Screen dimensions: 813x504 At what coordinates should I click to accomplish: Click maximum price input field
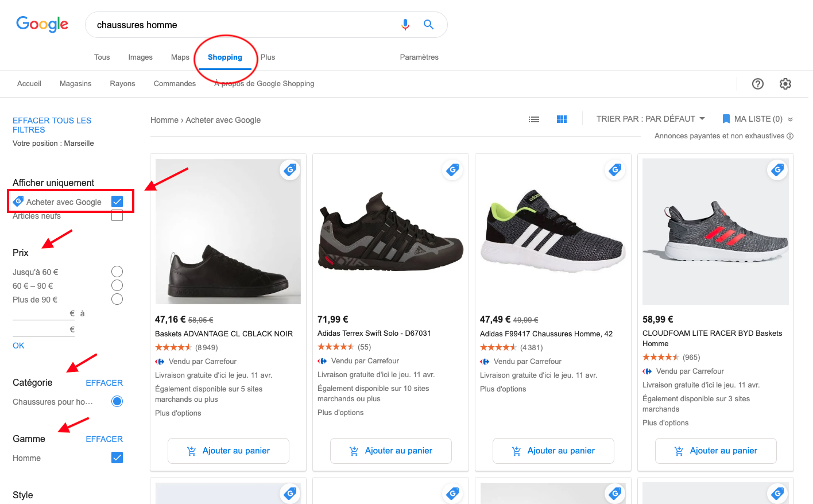click(44, 329)
